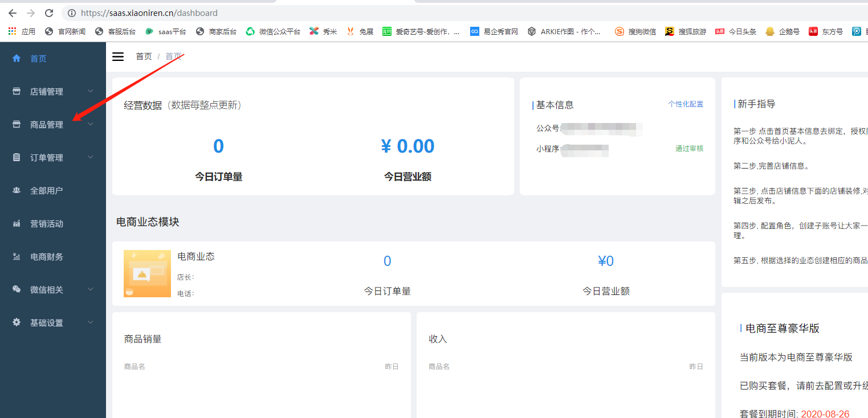868x418 pixels.
Task: Expand the 基础设置 submenu chevron
Action: 91,322
